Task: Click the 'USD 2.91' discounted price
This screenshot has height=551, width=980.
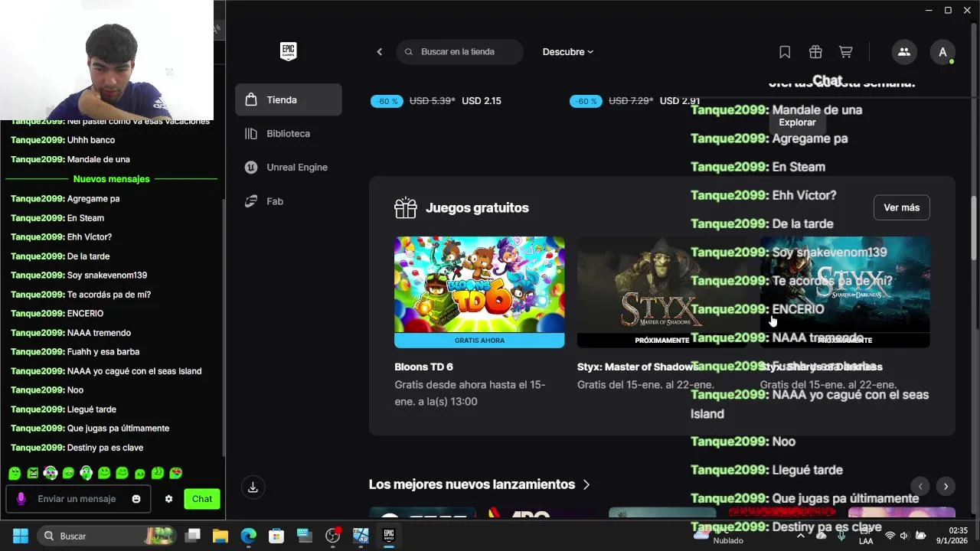Action: click(680, 101)
